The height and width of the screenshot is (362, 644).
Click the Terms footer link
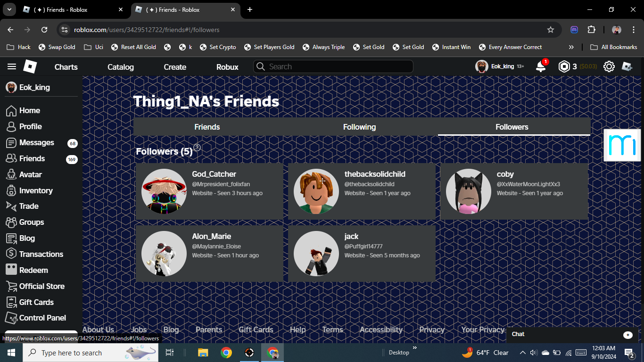332,330
